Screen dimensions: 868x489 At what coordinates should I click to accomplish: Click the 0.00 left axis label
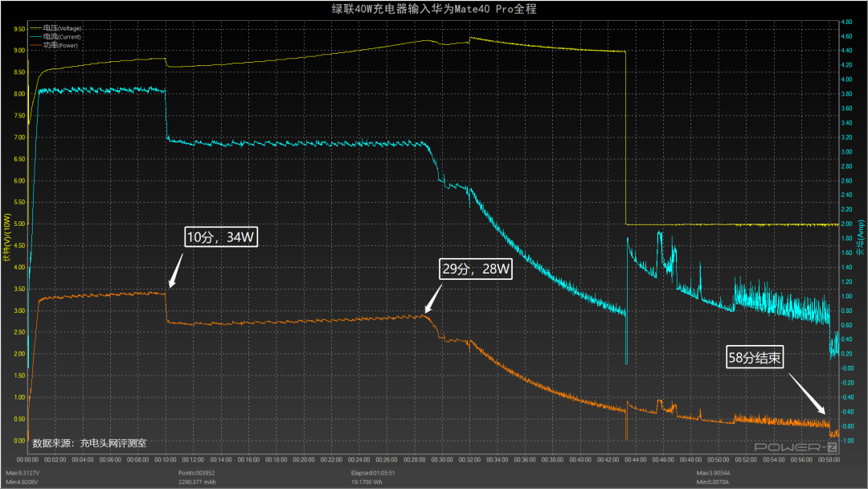tap(19, 441)
